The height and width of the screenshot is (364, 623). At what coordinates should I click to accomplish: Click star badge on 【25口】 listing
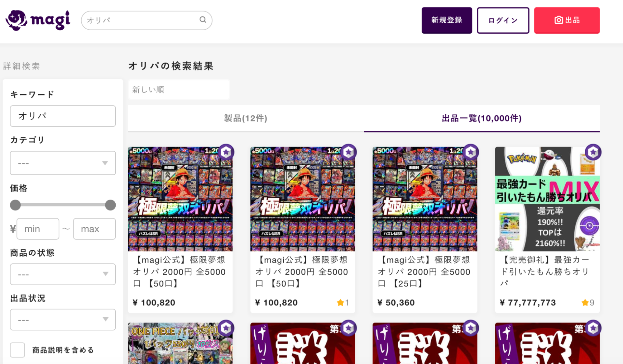pyautogui.click(x=471, y=152)
